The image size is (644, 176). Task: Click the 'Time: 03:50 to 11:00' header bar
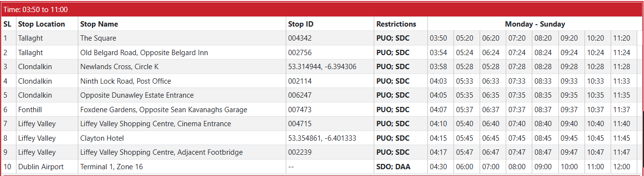[322, 9]
